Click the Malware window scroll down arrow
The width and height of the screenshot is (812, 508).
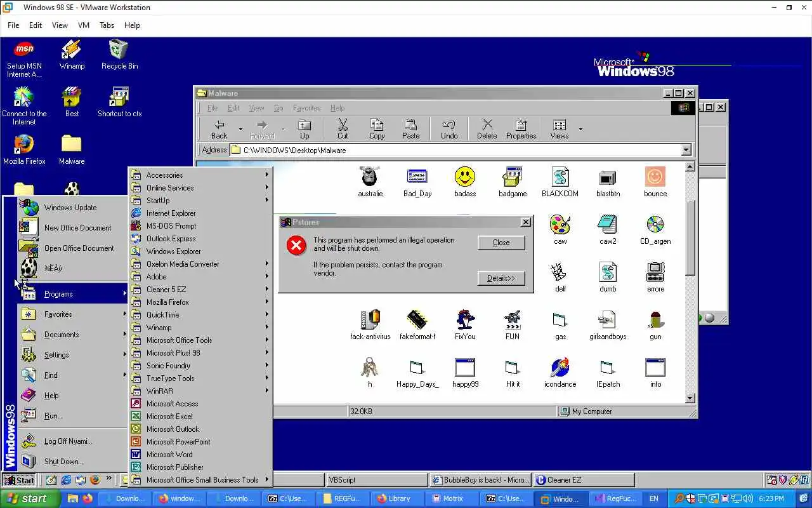690,398
